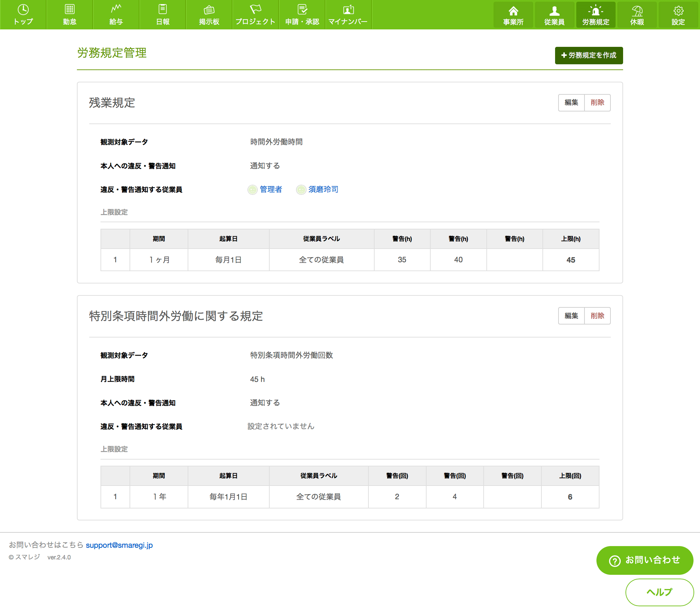This screenshot has height=609, width=700.
Task: Open the トップ clock icon
Action: pos(23,10)
